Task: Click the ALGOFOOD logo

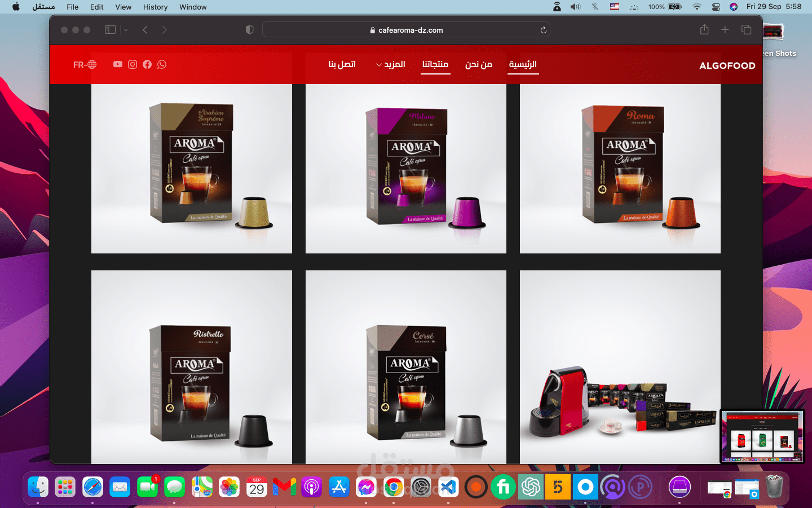Action: point(727,65)
